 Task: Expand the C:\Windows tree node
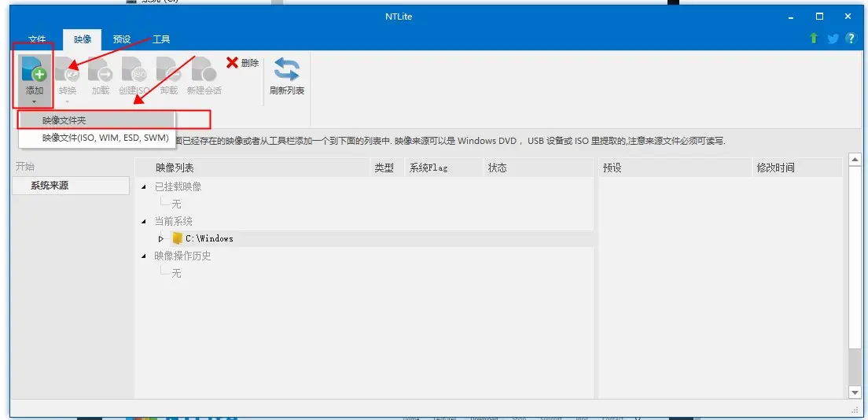tap(161, 239)
